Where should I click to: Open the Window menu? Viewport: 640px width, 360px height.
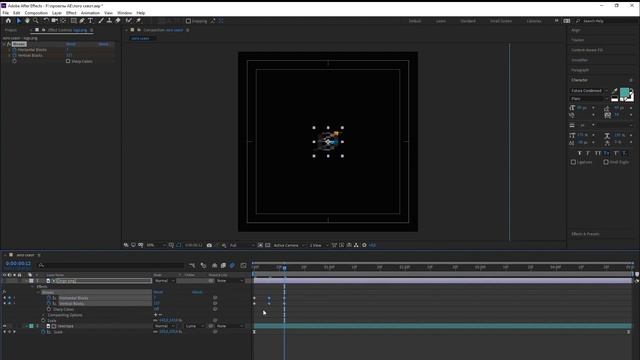pyautogui.click(x=124, y=13)
